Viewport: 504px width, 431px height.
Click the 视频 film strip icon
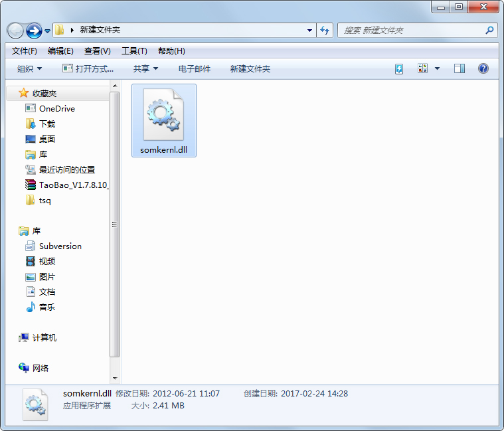tap(31, 261)
